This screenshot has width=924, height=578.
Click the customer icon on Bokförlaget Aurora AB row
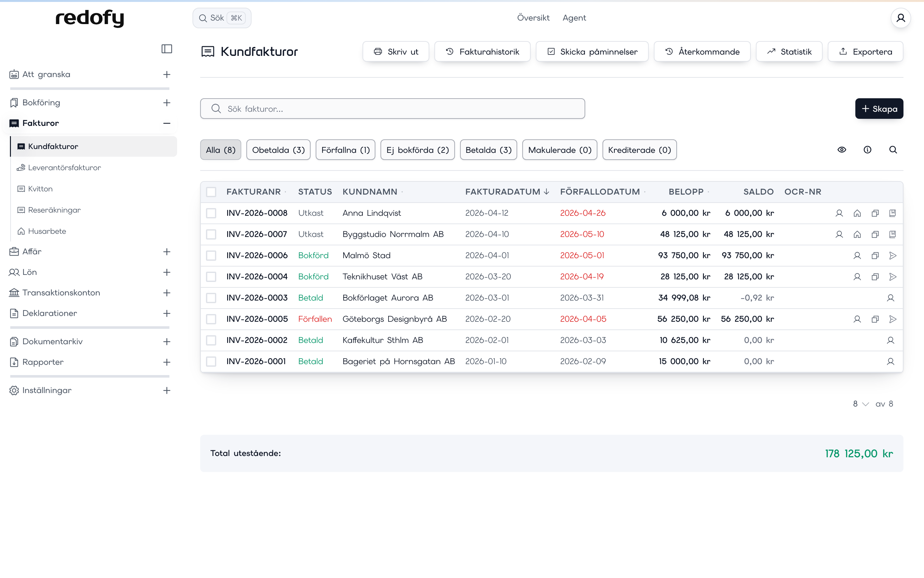point(890,298)
